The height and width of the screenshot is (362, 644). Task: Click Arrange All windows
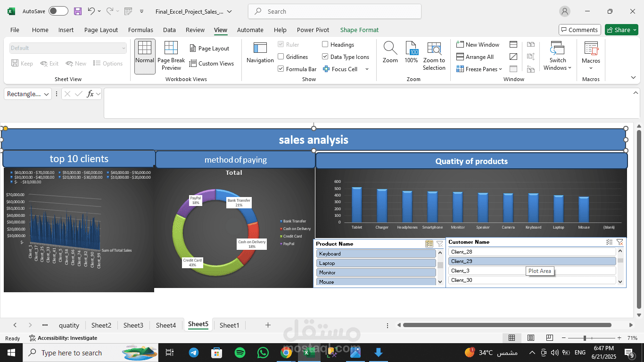pyautogui.click(x=475, y=57)
